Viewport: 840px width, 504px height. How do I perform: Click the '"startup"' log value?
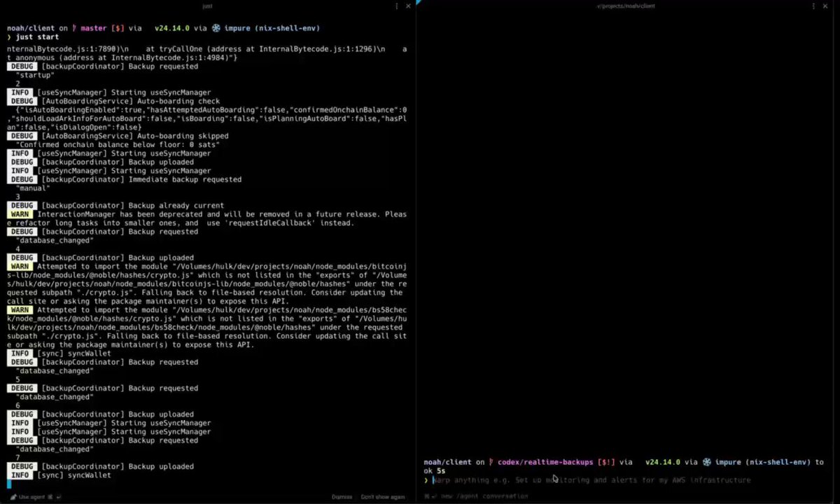[35, 75]
